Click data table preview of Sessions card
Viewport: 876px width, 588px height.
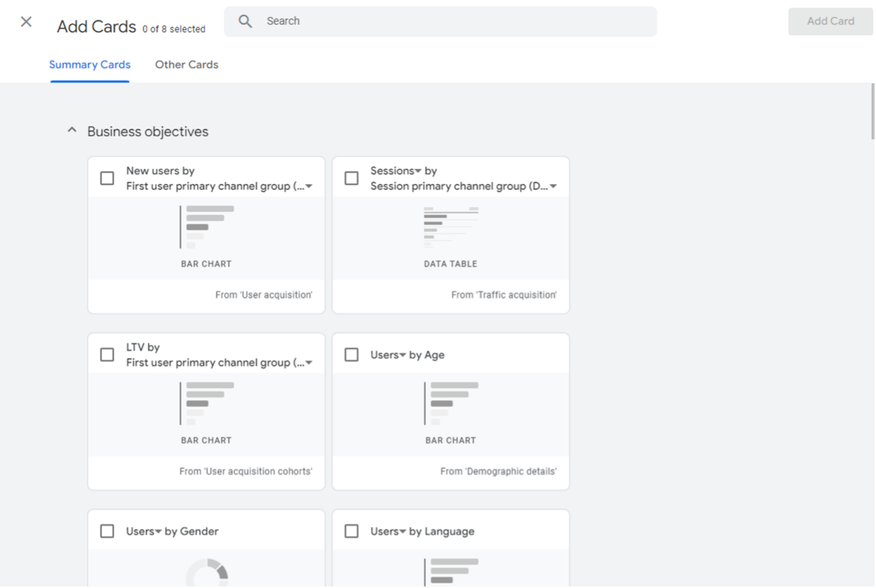click(451, 227)
